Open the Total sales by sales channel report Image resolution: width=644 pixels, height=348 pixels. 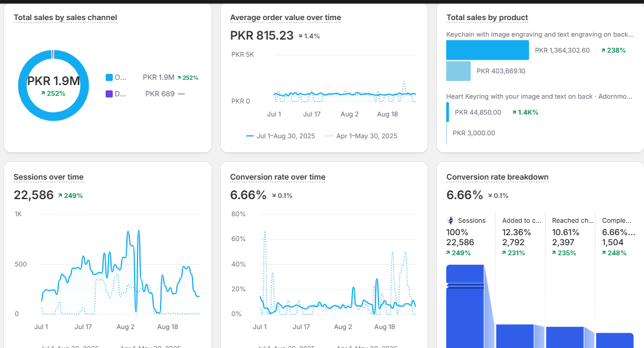tap(65, 18)
